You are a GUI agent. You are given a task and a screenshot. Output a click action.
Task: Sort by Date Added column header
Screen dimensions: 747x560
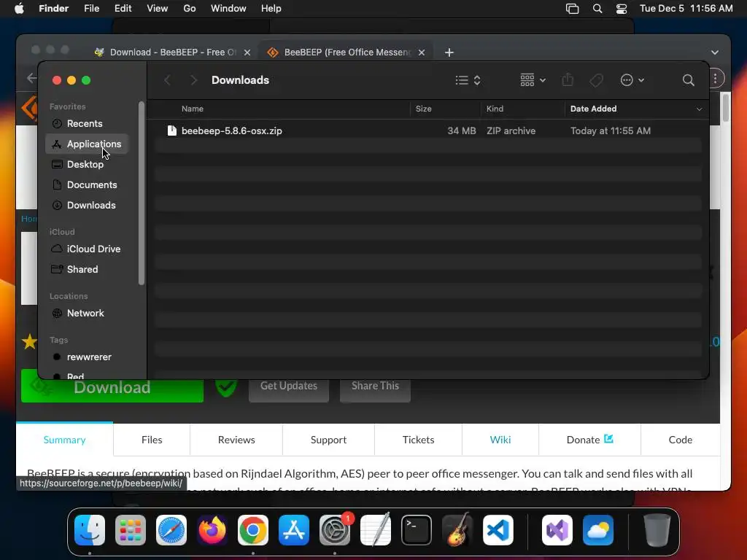[593, 109]
